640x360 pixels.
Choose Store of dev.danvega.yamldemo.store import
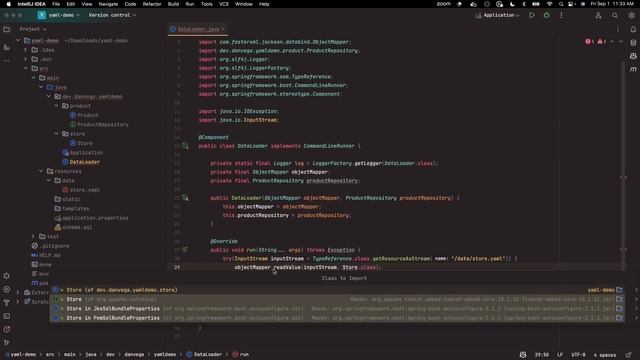point(337,290)
